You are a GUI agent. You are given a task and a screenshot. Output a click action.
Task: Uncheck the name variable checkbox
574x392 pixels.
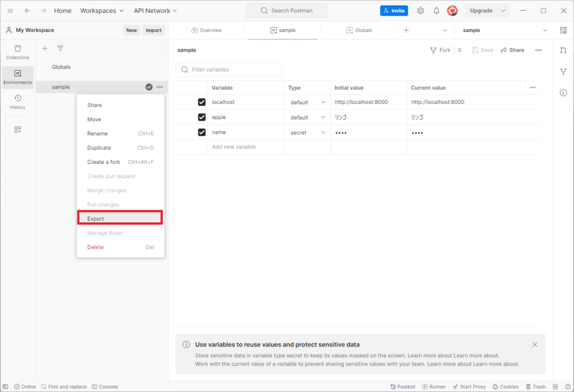tap(202, 132)
